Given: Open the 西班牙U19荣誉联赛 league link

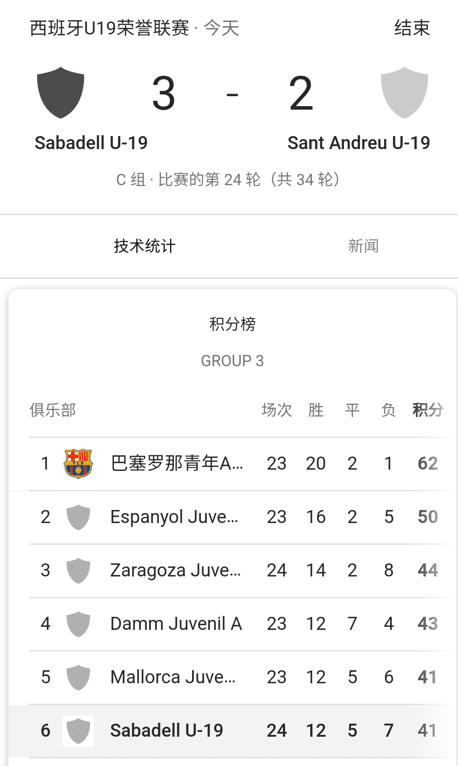Looking at the screenshot, I should pos(109,28).
